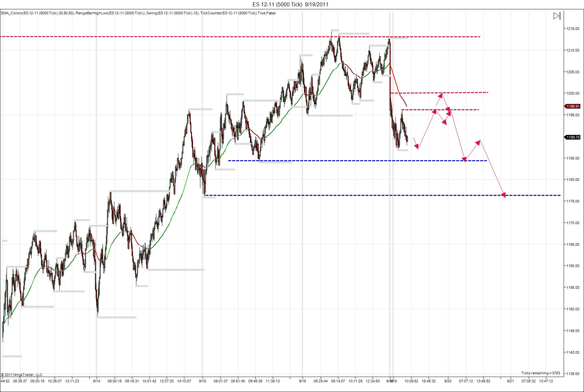Click the 9/21 date label on time axis

click(510, 381)
